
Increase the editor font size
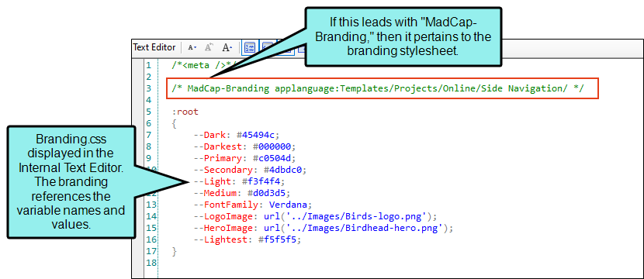[x=227, y=47]
